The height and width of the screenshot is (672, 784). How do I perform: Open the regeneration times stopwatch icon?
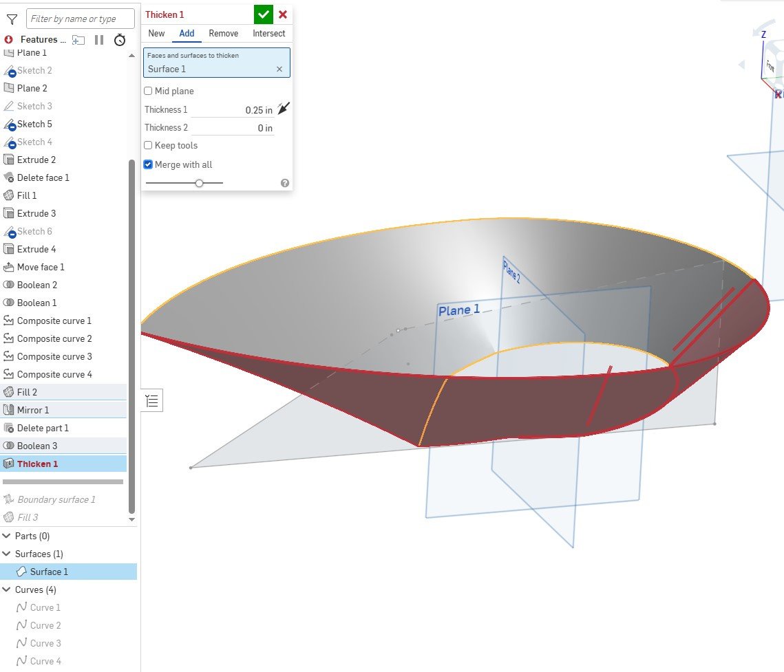pos(120,40)
